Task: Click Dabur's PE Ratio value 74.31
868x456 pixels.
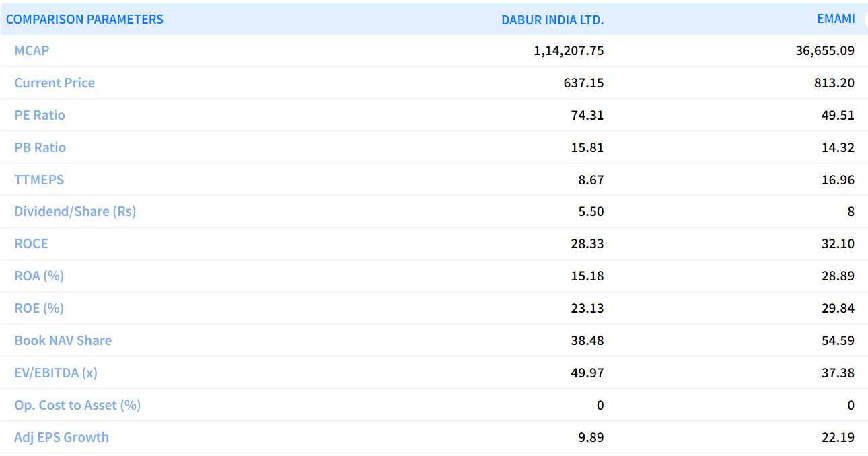Action: 587,115
